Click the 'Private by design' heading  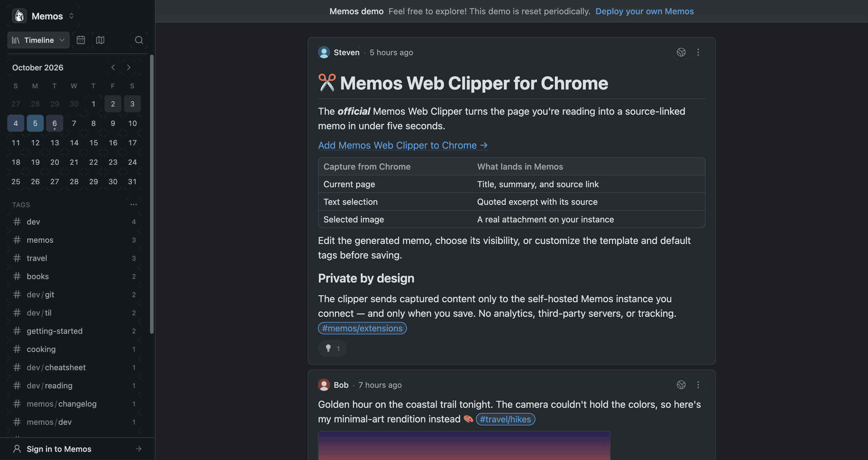(366, 278)
